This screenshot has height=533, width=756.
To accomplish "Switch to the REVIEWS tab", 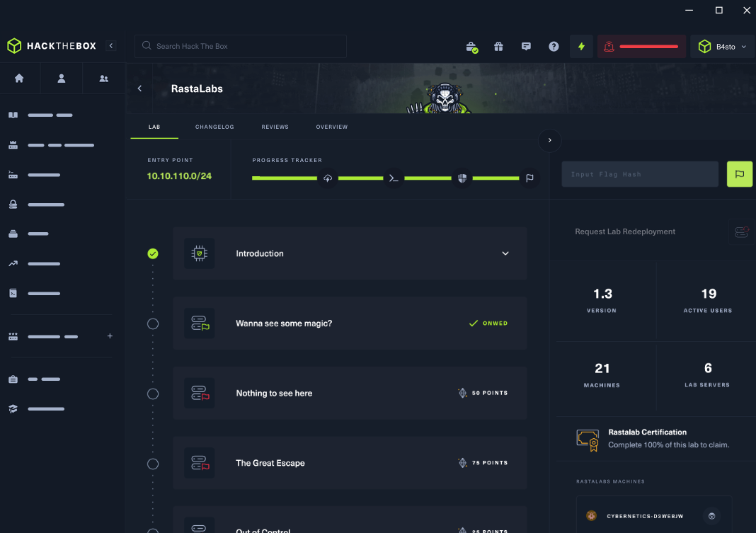I will [x=275, y=127].
